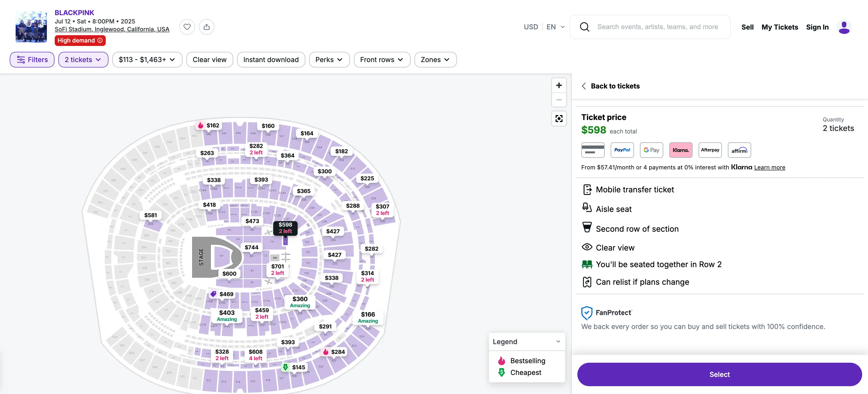Select the $581 price in section 204
Viewport: 868px width, 394px height.
tap(150, 215)
